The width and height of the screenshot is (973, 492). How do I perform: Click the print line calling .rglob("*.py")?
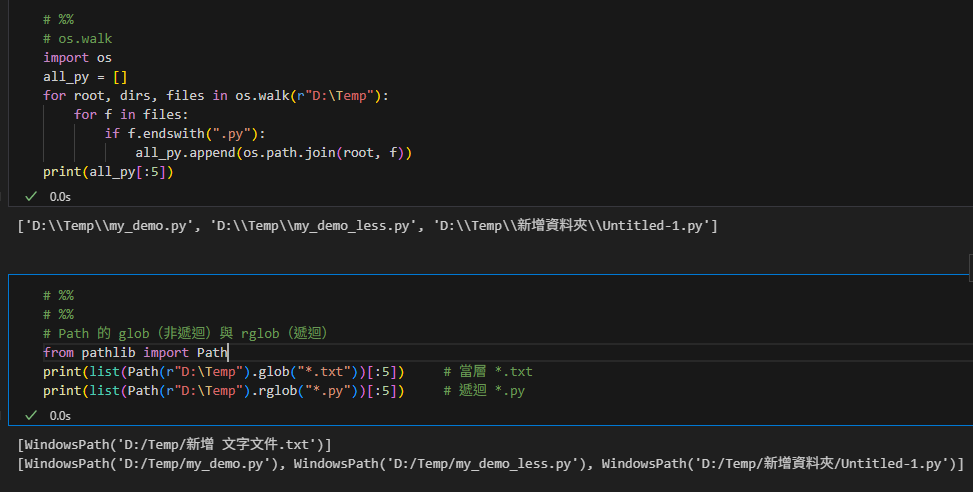pyautogui.click(x=223, y=391)
